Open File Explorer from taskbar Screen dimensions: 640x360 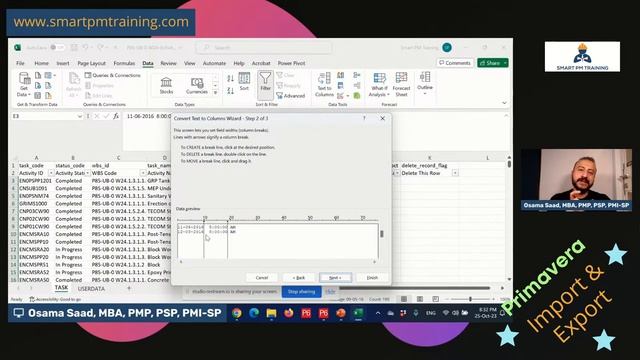point(271,313)
